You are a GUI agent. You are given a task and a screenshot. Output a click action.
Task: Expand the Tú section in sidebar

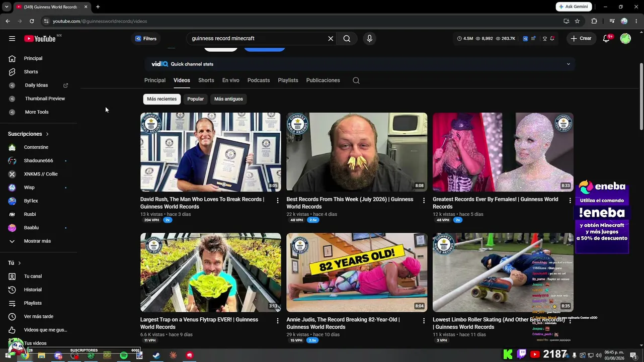[x=15, y=263]
